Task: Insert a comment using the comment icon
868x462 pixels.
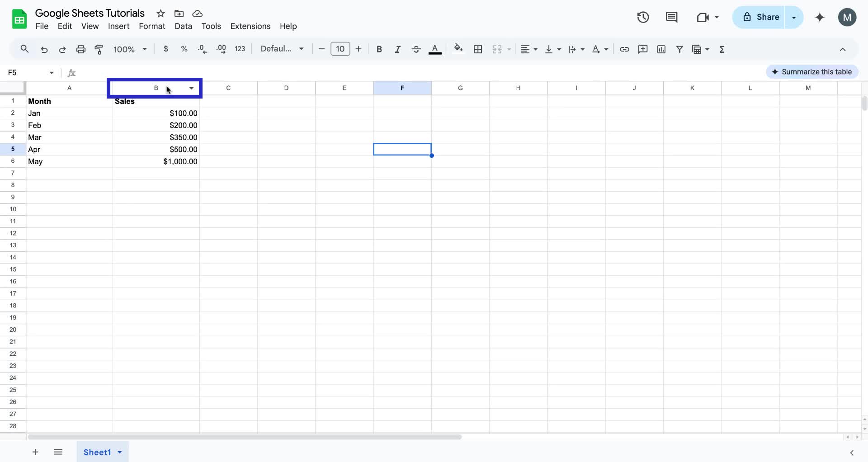Action: (x=643, y=49)
